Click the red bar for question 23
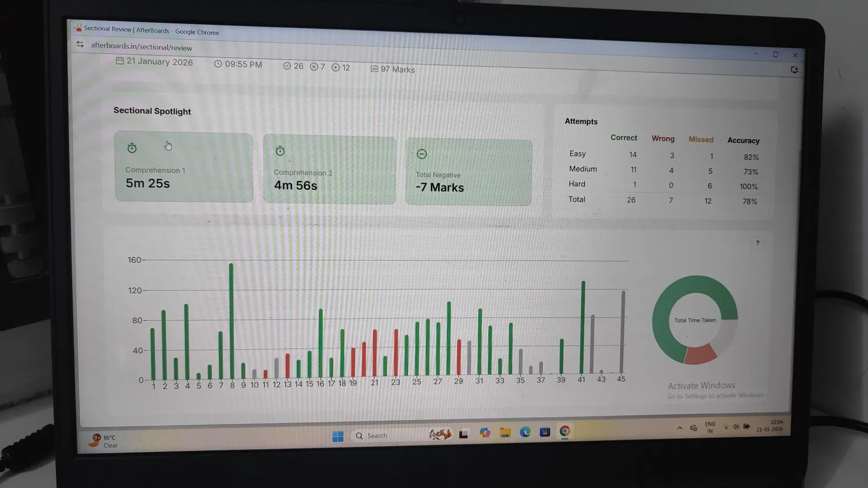 point(396,352)
